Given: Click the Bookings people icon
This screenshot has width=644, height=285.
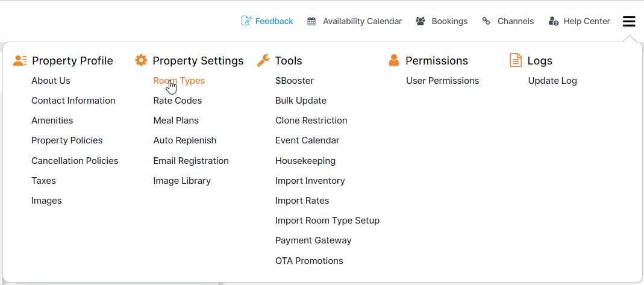Looking at the screenshot, I should (420, 21).
